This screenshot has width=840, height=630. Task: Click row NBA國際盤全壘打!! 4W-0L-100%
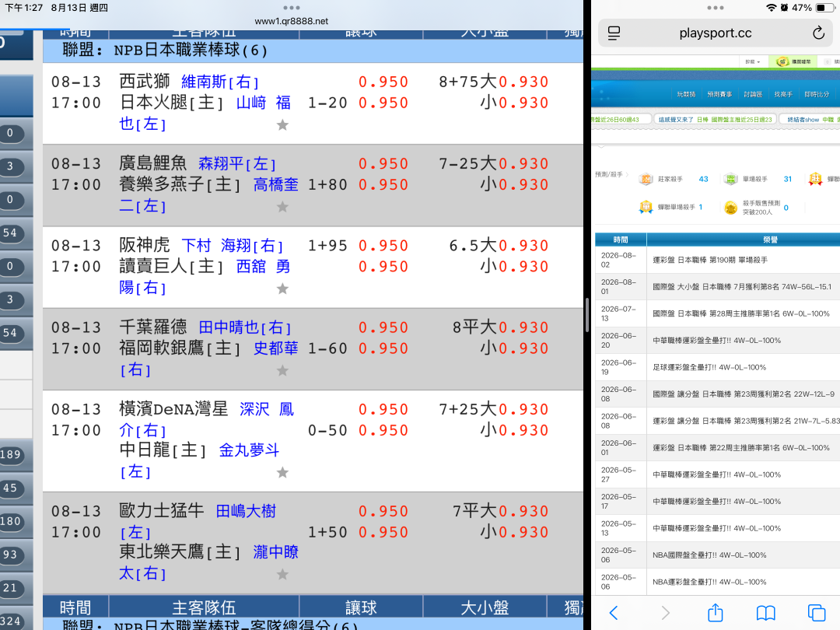point(718,555)
